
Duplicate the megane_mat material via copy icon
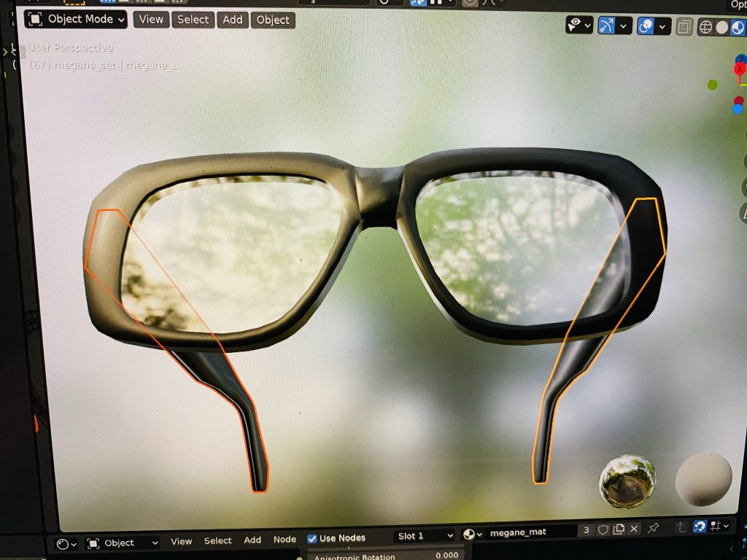[619, 529]
